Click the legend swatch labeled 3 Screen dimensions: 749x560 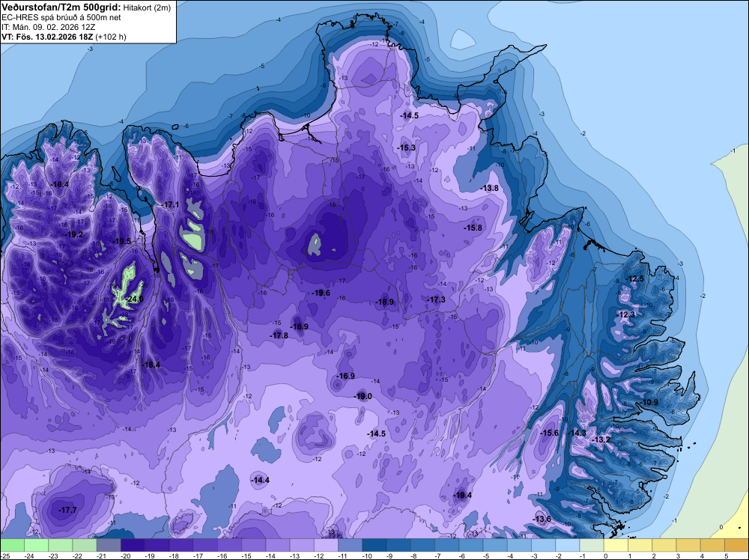pos(688,545)
